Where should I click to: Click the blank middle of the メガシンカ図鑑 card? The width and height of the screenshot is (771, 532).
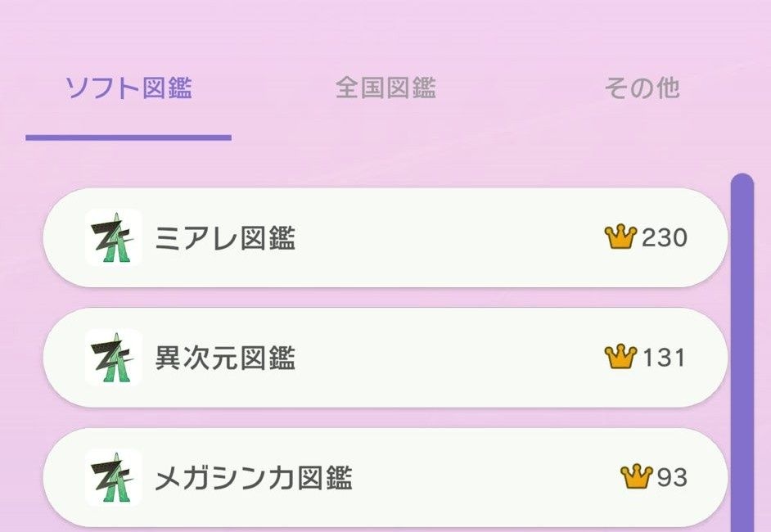click(x=483, y=478)
